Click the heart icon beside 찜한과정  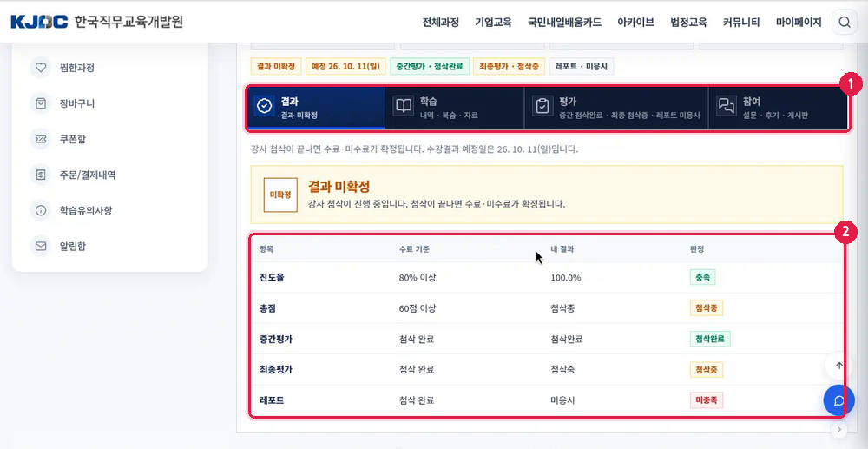(41, 68)
